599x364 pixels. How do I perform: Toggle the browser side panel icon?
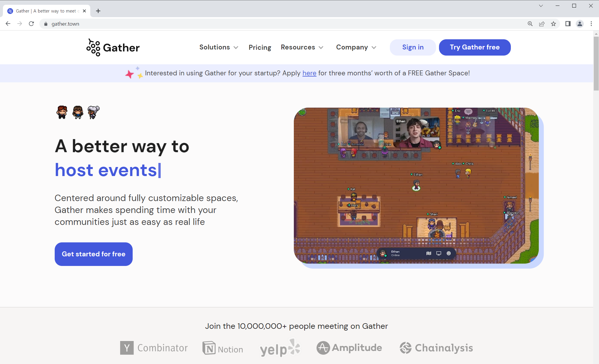tap(568, 24)
